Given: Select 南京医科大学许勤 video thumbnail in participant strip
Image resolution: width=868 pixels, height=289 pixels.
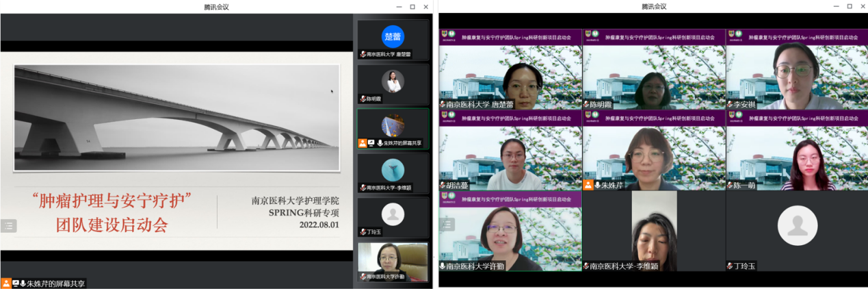Looking at the screenshot, I should coord(393,260).
